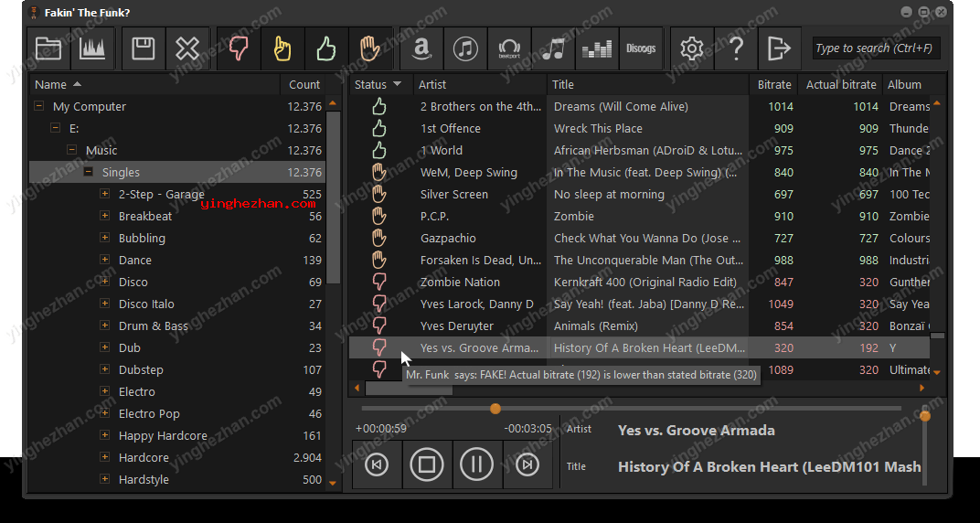Click the save floppy disk icon

tap(144, 48)
